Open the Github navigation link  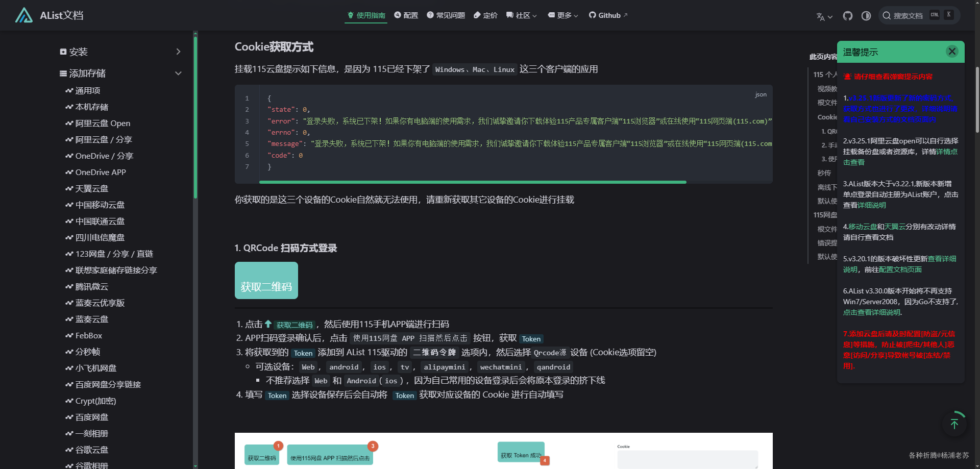pyautogui.click(x=608, y=15)
